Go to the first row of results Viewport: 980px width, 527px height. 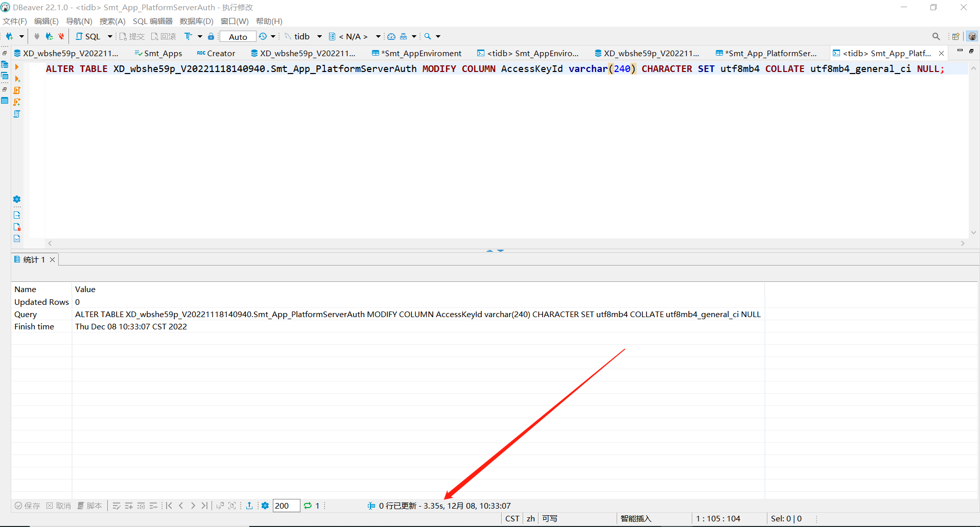pyautogui.click(x=169, y=506)
